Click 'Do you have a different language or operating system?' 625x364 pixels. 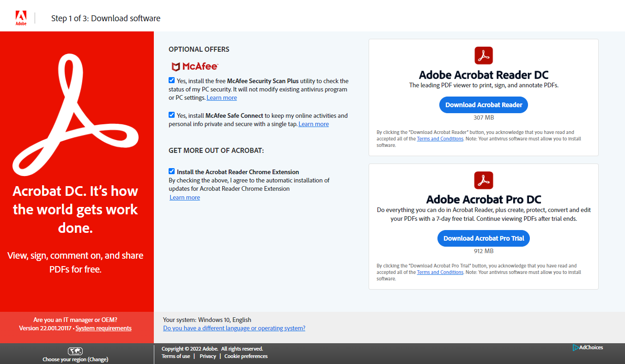(234, 328)
